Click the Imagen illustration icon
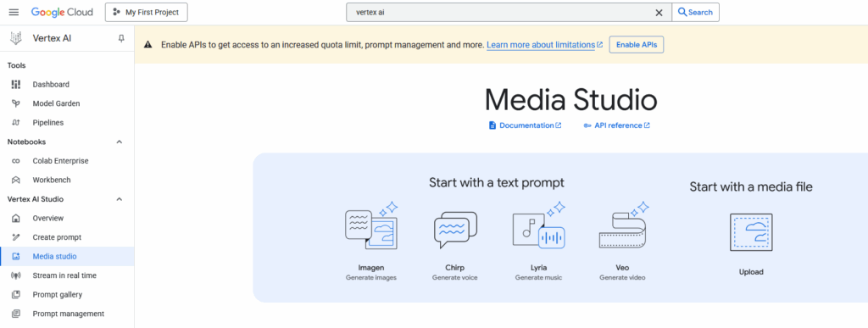The width and height of the screenshot is (868, 328). pos(371,226)
